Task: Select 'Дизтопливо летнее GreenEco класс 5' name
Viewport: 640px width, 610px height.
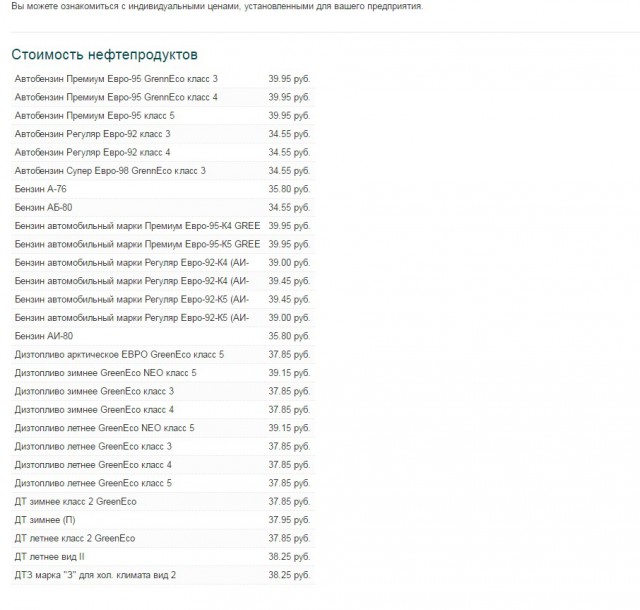Action: pos(93,483)
